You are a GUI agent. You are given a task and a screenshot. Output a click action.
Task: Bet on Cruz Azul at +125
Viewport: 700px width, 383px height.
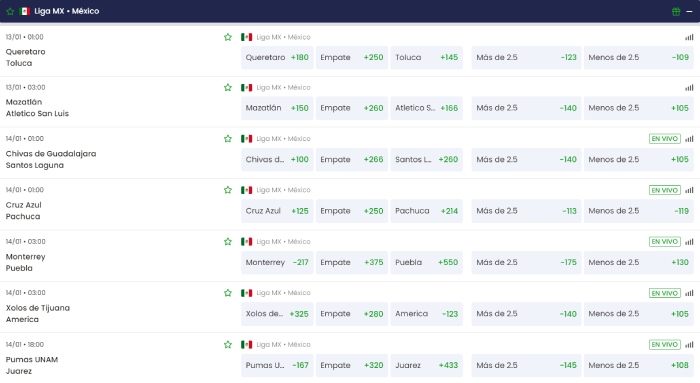tap(277, 211)
